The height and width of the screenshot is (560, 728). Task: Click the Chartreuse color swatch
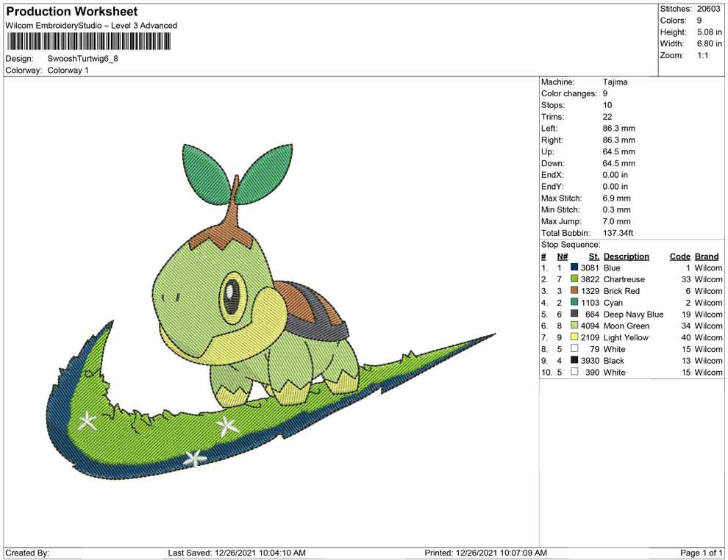574,279
